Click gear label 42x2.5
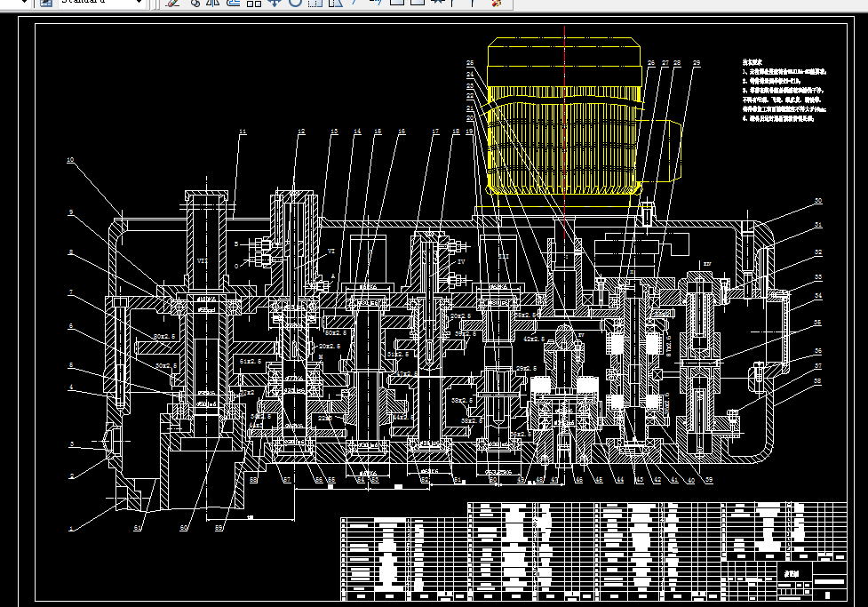This screenshot has height=607, width=868. tap(534, 339)
